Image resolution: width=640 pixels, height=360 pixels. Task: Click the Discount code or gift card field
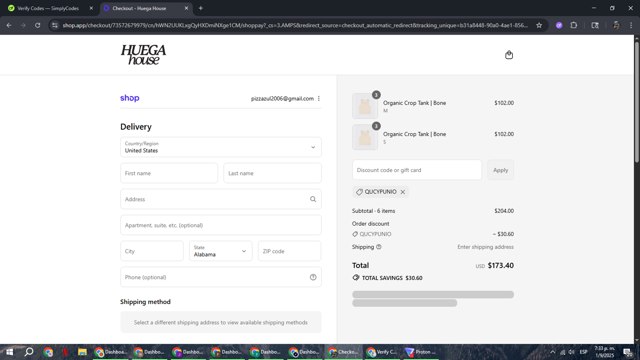(417, 170)
